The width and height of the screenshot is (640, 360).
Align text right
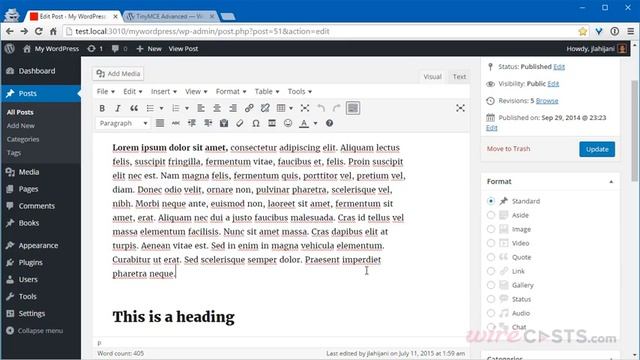click(233, 108)
